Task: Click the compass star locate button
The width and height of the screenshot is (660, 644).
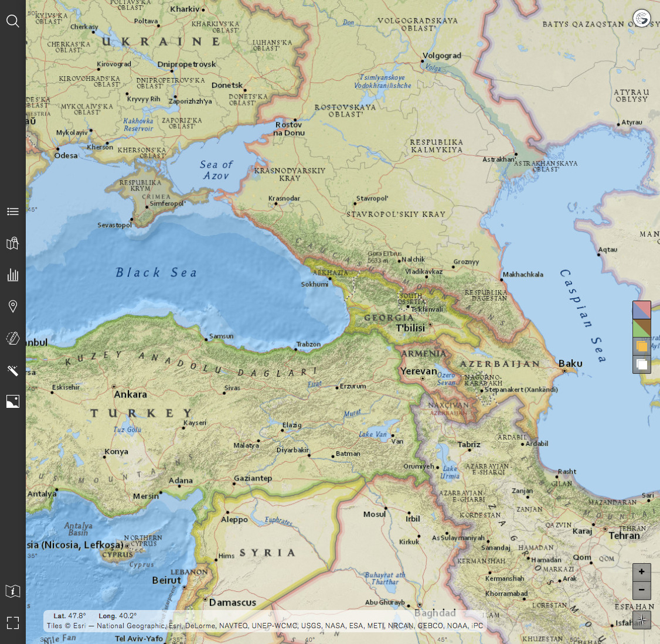Action: [x=641, y=620]
